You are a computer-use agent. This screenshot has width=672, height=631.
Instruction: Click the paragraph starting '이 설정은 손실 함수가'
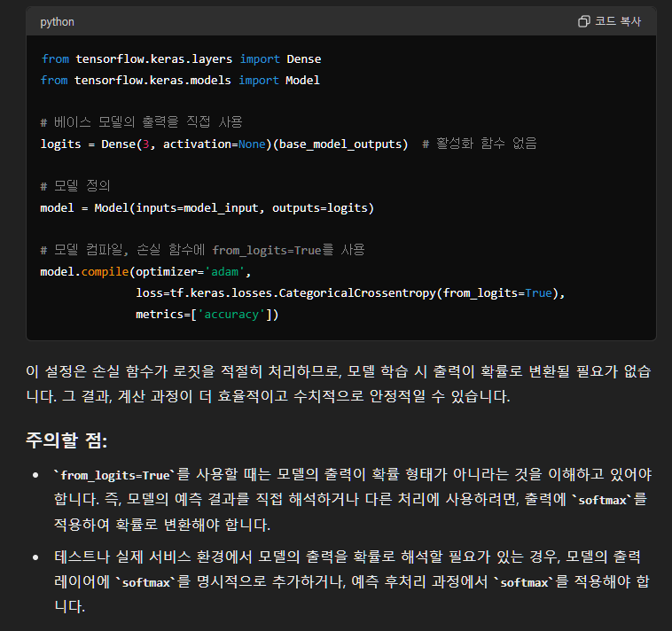pyautogui.click(x=339, y=384)
